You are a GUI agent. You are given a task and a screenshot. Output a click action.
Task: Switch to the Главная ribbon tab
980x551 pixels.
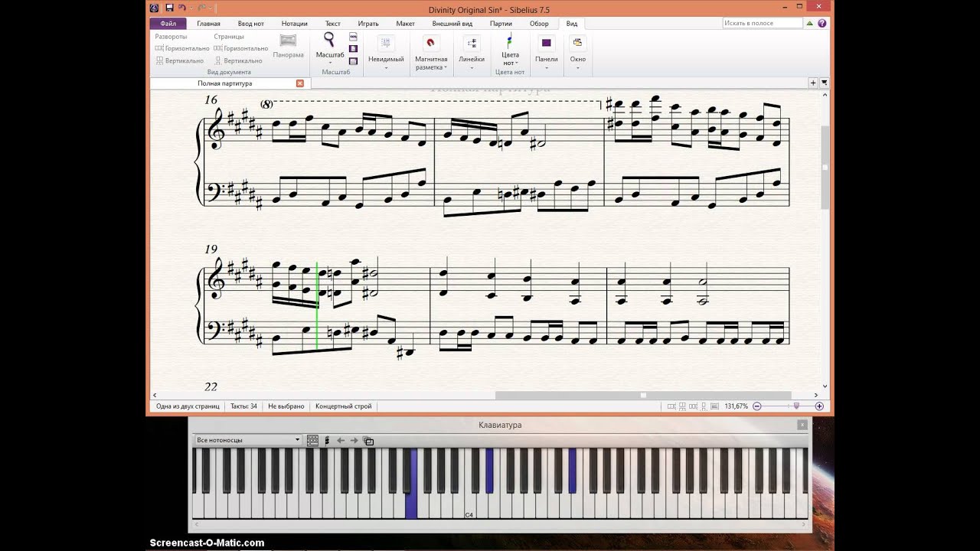coord(208,24)
